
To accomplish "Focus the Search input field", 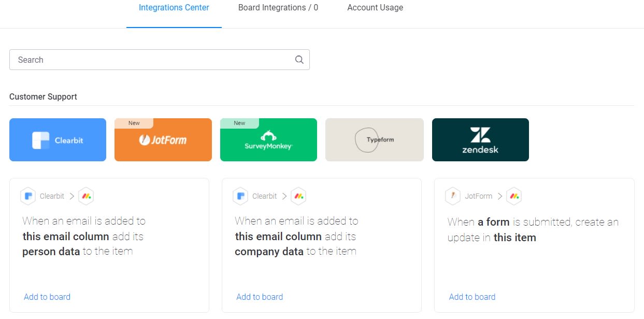I will coord(160,60).
